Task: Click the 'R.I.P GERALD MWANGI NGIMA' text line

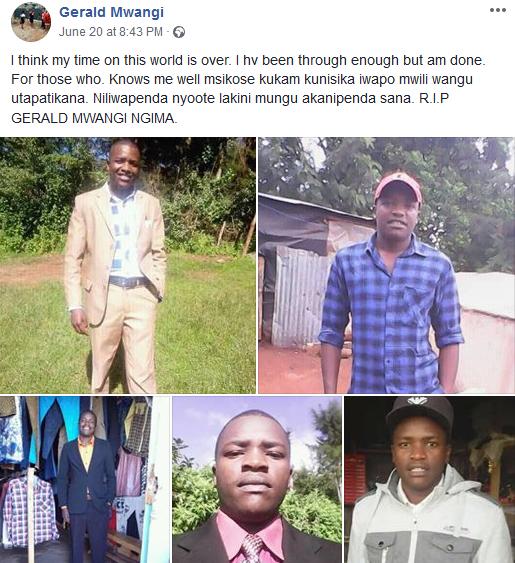Action: pyautogui.click(x=94, y=118)
